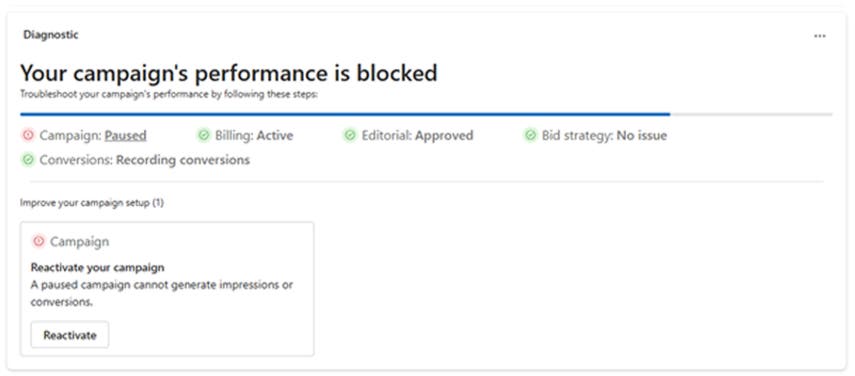Open the underlined Paused status link
Screen dimensions: 855x376
pyautogui.click(x=125, y=135)
